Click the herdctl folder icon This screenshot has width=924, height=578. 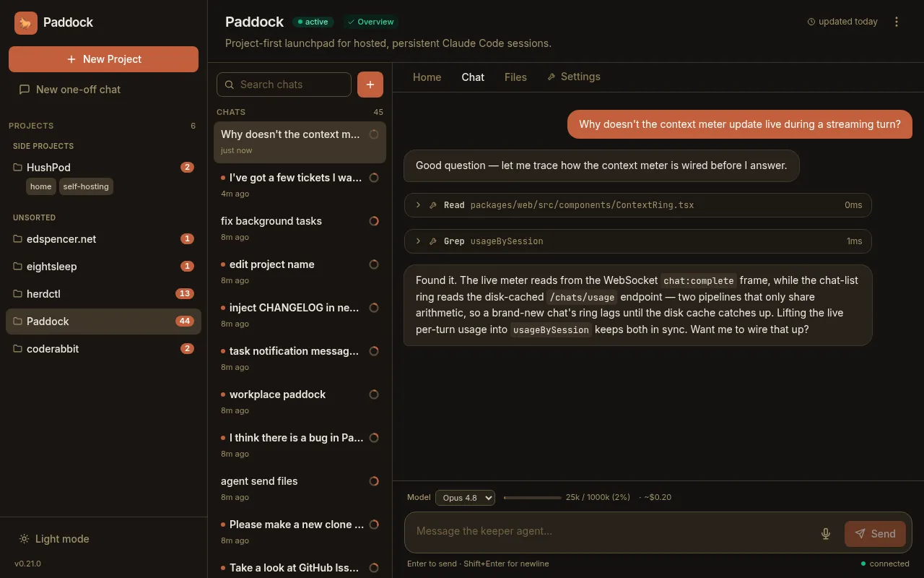pyautogui.click(x=18, y=293)
